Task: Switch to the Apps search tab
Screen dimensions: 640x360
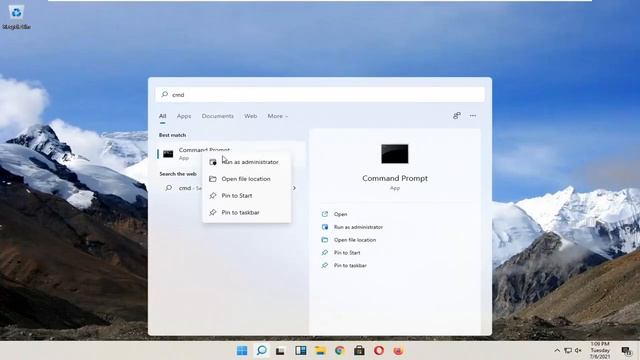Action: [x=184, y=116]
